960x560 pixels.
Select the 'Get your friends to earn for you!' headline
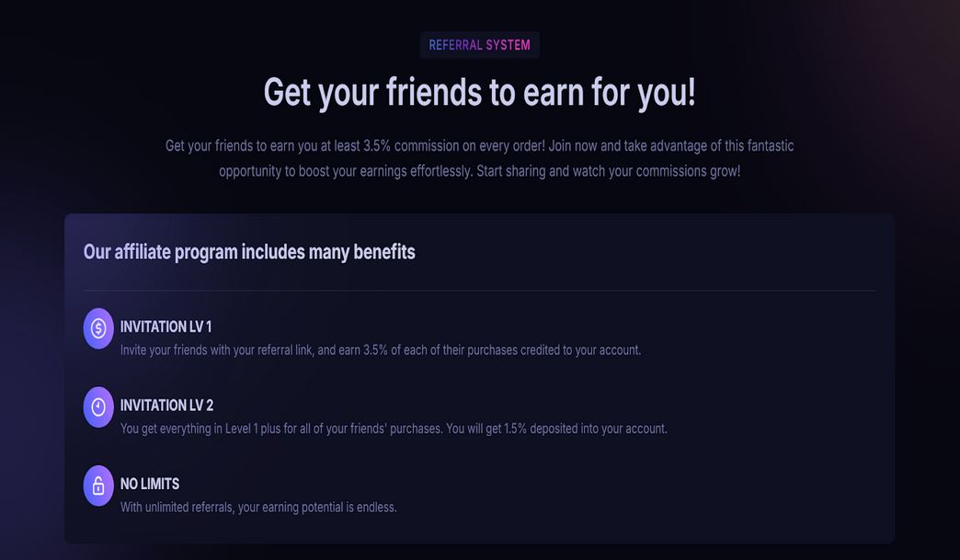pyautogui.click(x=479, y=93)
